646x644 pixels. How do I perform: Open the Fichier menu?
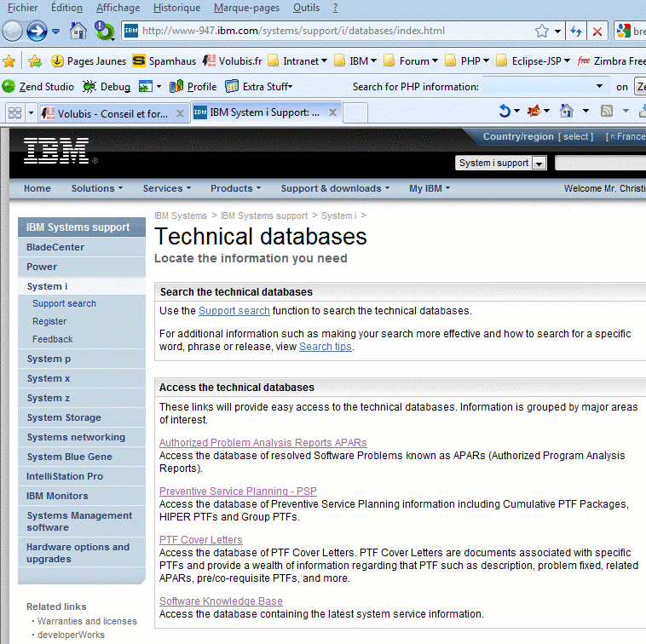(22, 8)
